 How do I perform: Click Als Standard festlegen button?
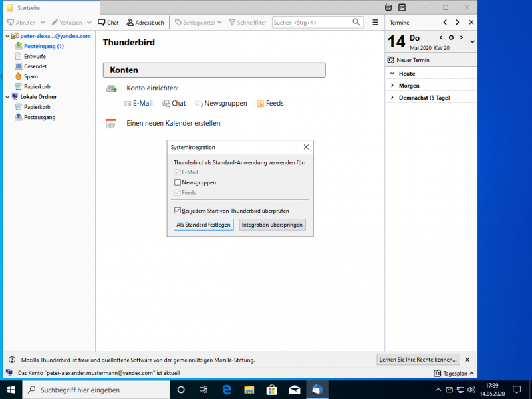pos(203,225)
